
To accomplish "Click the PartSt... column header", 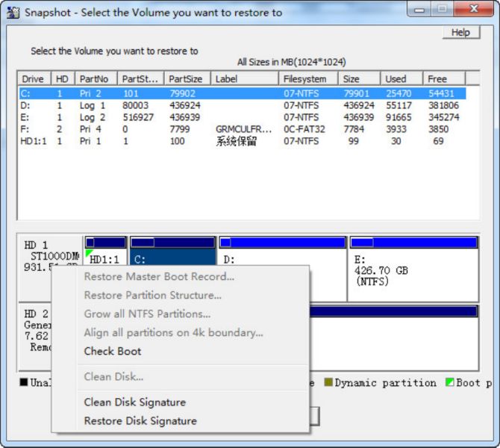I will (140, 78).
